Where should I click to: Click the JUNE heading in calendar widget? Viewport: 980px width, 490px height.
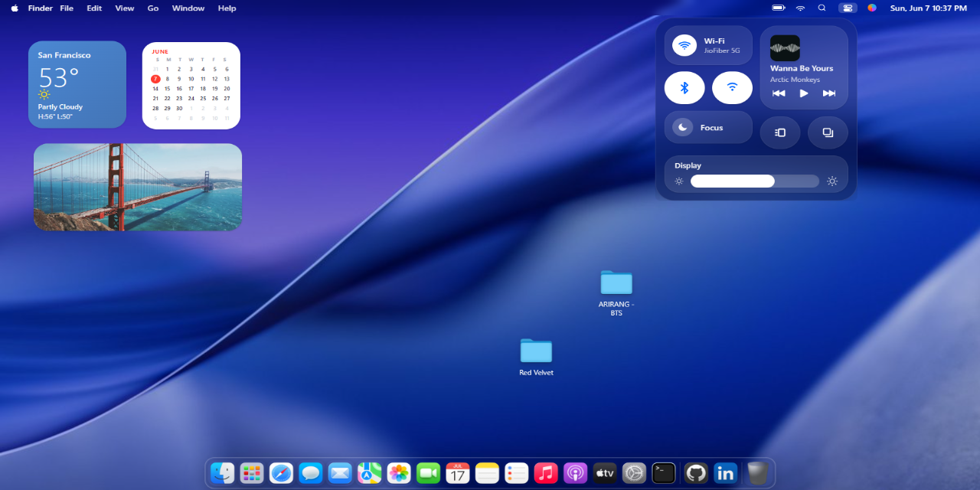(x=160, y=51)
